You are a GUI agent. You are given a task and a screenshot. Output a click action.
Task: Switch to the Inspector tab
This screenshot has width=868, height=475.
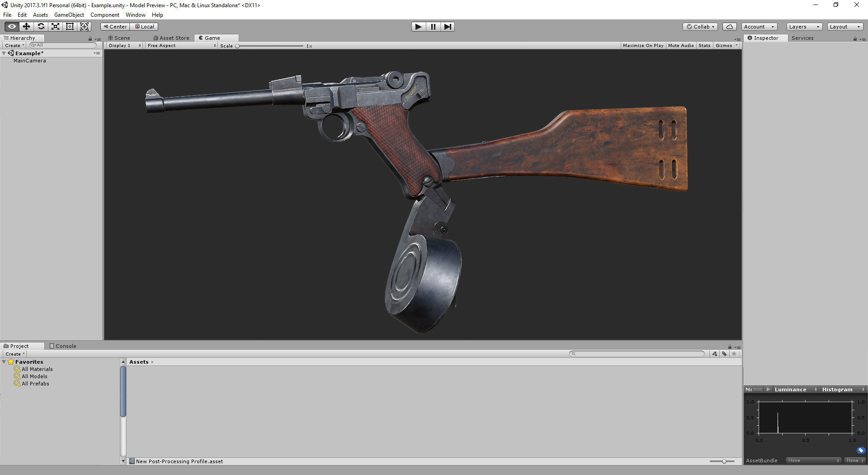(766, 38)
